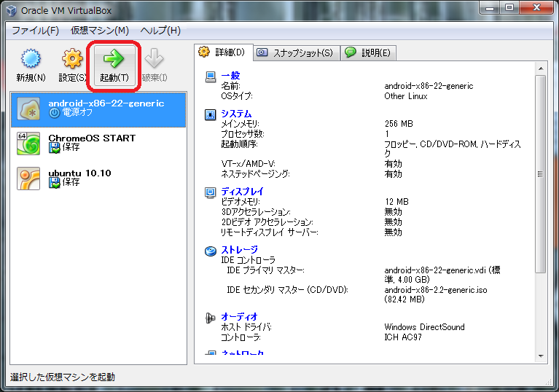The width and height of the screenshot is (559, 392).
Task: Click saved-state icon under ChromeOS START
Action: pyautogui.click(x=54, y=148)
